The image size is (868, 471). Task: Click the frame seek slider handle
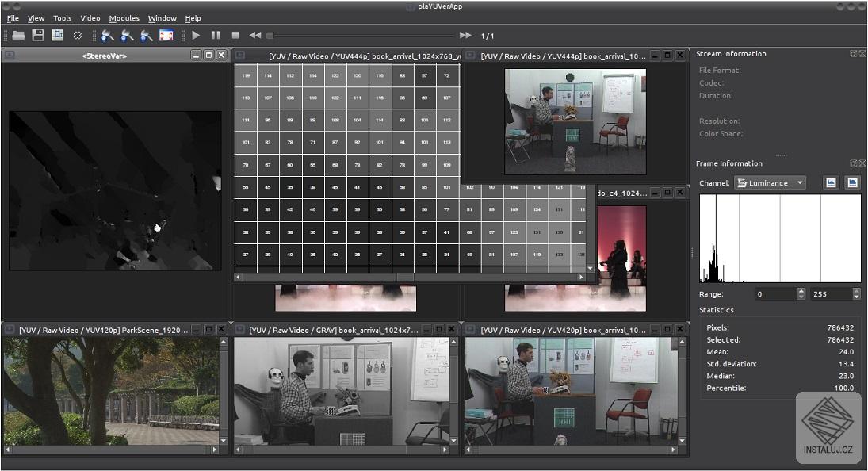click(270, 36)
